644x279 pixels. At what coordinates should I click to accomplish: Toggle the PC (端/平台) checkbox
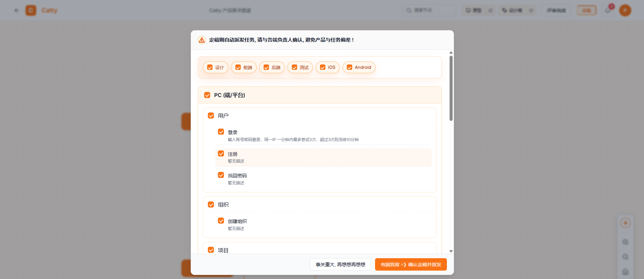[x=207, y=95]
